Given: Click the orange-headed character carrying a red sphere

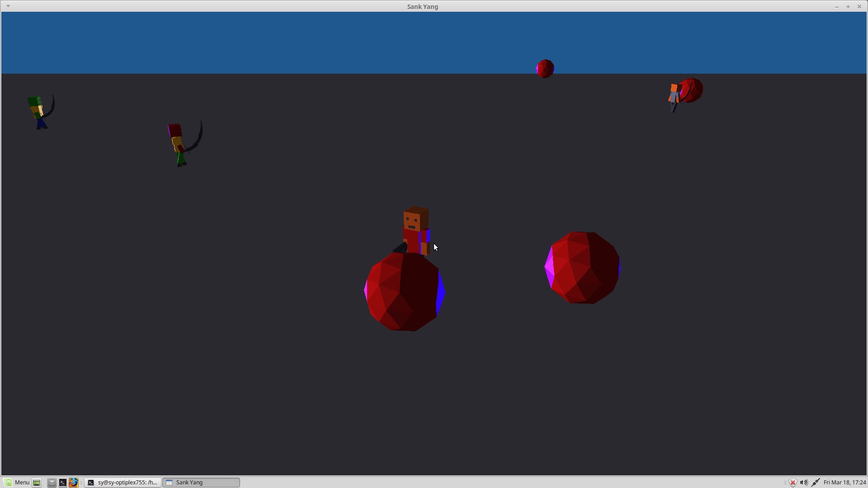Looking at the screenshot, I should coord(675,98).
